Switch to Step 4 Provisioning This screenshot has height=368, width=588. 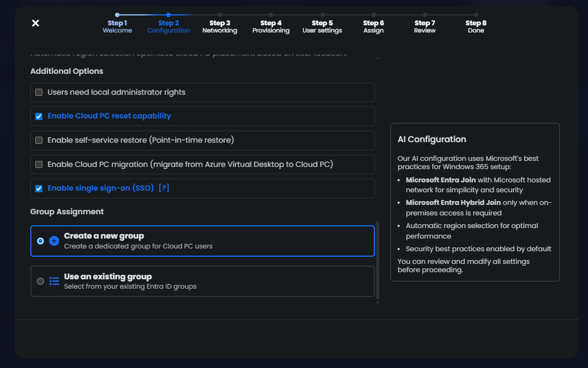(x=271, y=26)
